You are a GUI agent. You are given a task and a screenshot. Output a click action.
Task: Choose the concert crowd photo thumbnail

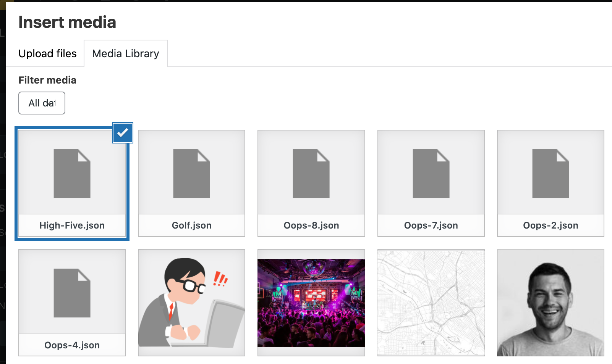tap(311, 303)
